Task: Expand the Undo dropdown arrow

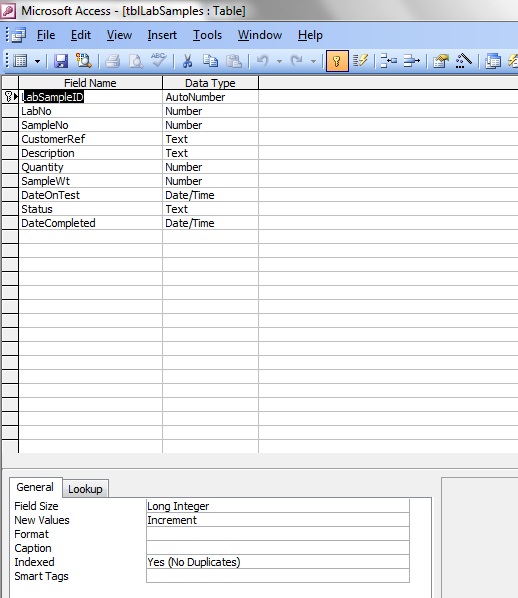Action: [x=279, y=61]
